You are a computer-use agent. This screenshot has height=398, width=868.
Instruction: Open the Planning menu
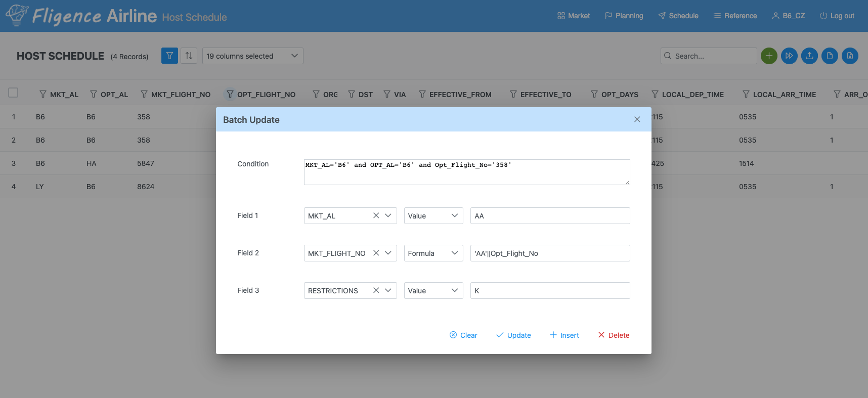tap(624, 16)
